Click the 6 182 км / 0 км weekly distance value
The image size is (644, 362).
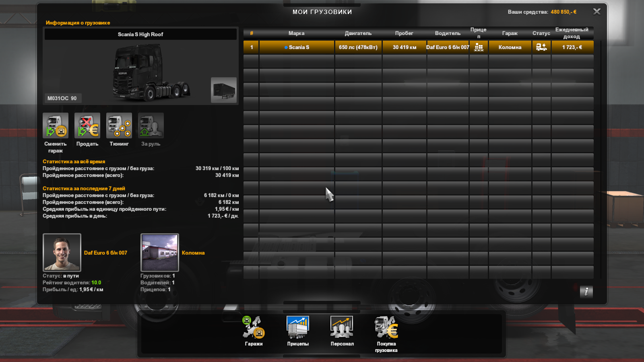click(221, 195)
